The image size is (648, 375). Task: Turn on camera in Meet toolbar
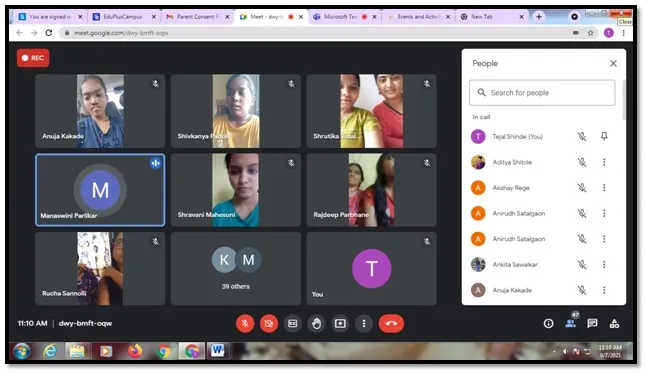pyautogui.click(x=269, y=324)
